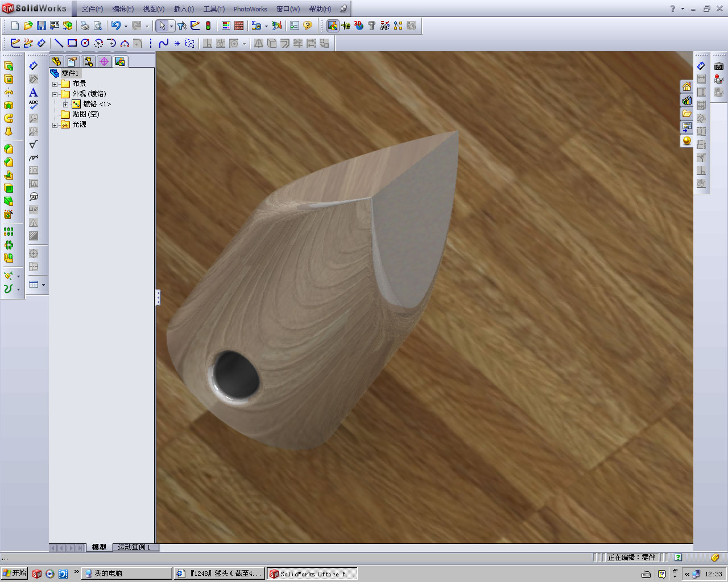The height and width of the screenshot is (582, 728).
Task: Rebuild the model with traffic light icon
Action: (x=208, y=26)
